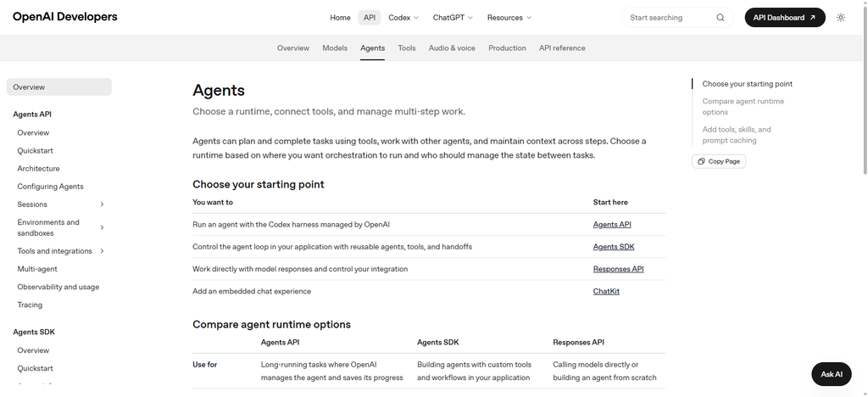Follow the Agents API table link

coord(612,225)
